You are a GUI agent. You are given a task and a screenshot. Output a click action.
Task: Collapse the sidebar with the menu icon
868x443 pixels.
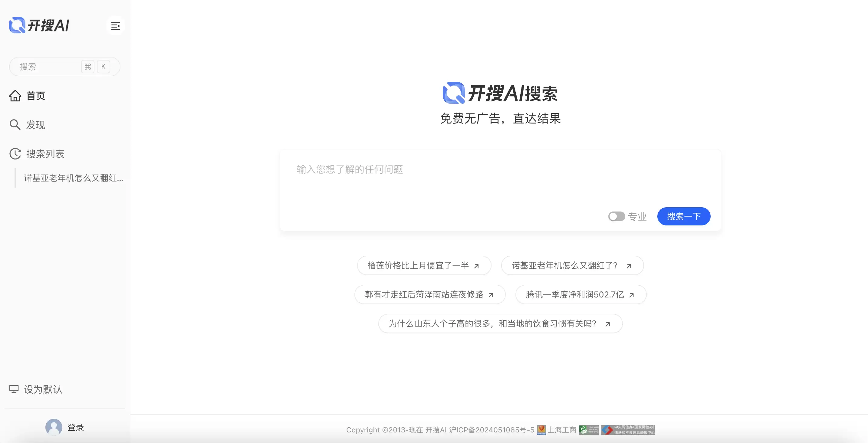coord(115,26)
